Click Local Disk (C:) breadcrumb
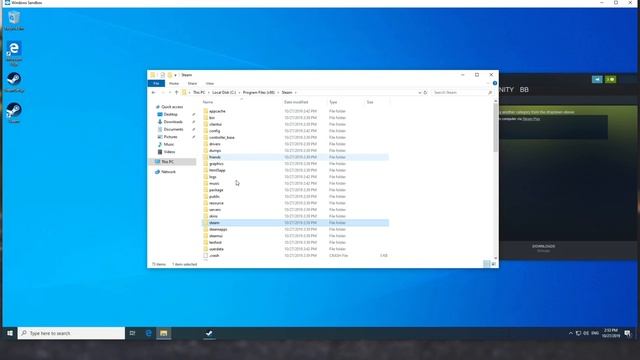The height and width of the screenshot is (360, 640). (224, 93)
